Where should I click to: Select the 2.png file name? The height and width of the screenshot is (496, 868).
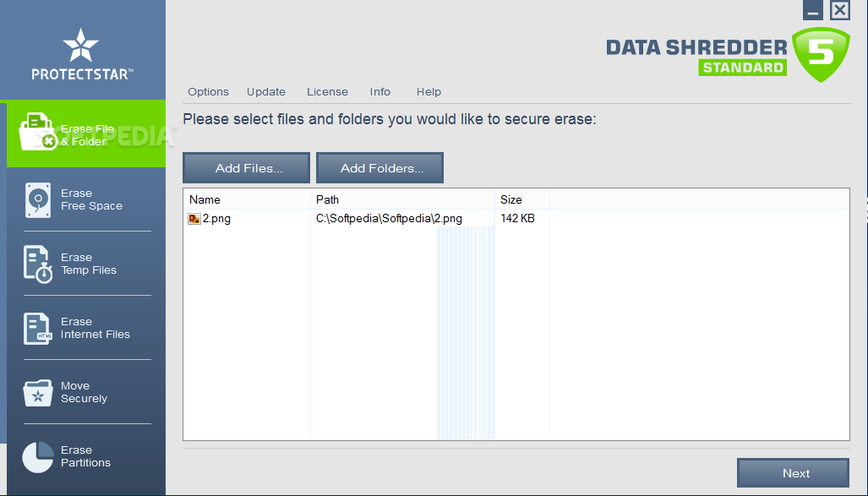(x=216, y=219)
